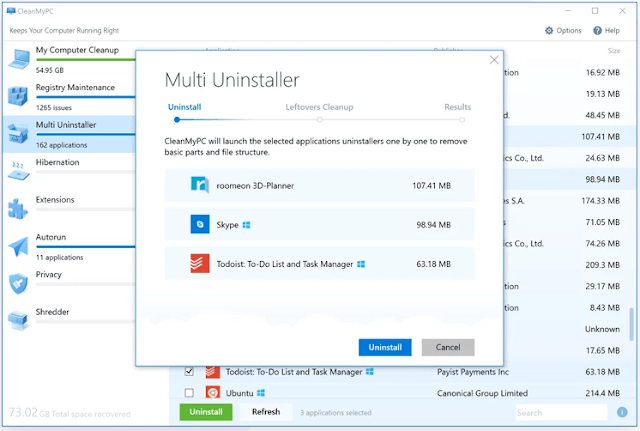This screenshot has width=640, height=431.
Task: Click the '174.33 MB' size value
Action: pos(601,201)
